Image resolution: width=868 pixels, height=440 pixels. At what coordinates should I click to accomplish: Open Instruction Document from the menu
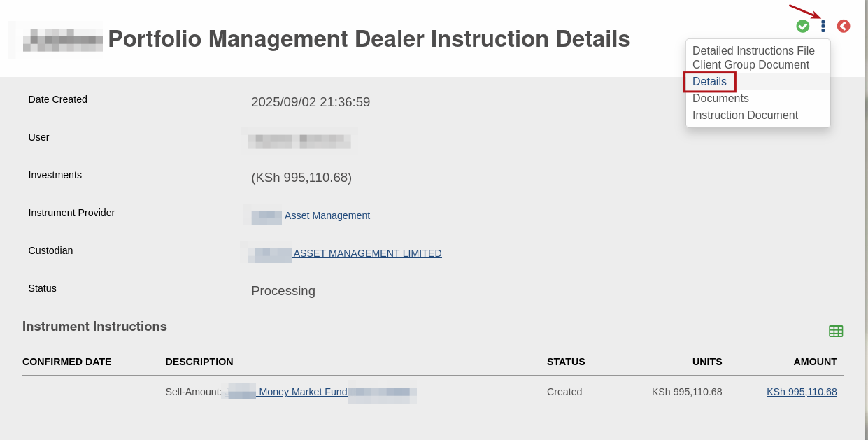tap(745, 115)
